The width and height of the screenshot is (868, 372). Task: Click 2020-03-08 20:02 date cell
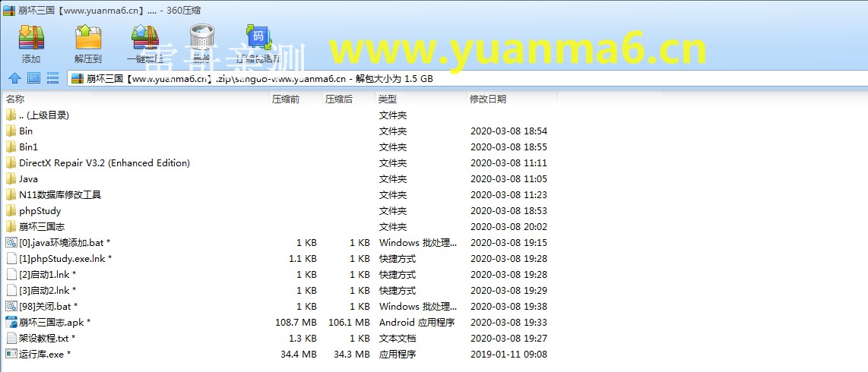[508, 227]
